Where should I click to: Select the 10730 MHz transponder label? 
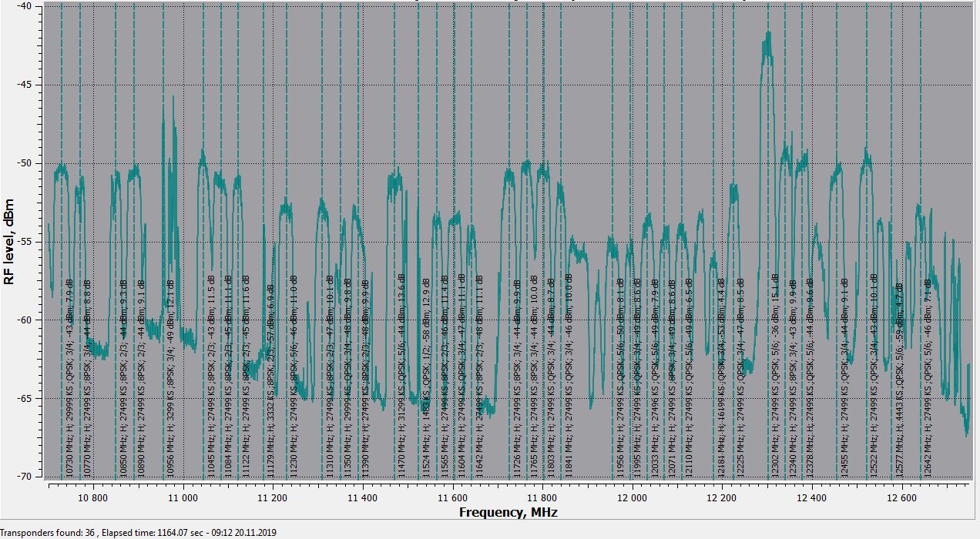(x=69, y=377)
